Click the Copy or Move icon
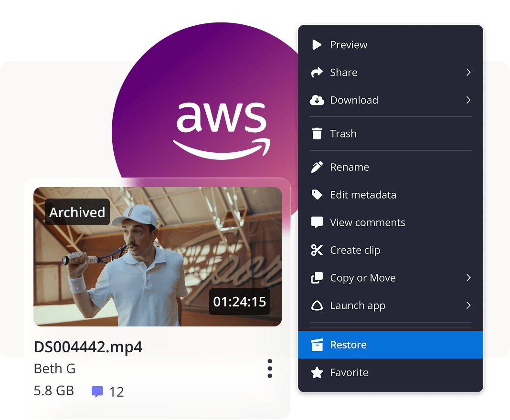Screen dimensions: 510x420 (x=317, y=278)
